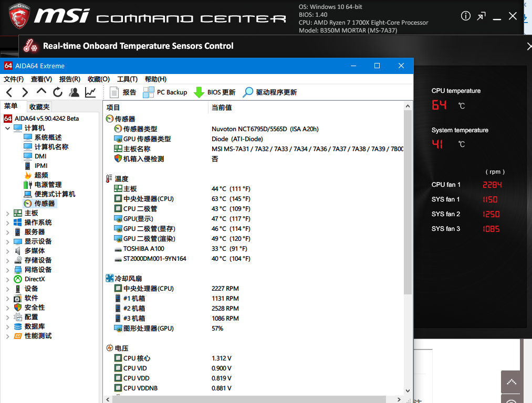Screen dimensions: 532x403
Task: Click vertical scrollbar down arrow in list
Action: [x=408, y=391]
